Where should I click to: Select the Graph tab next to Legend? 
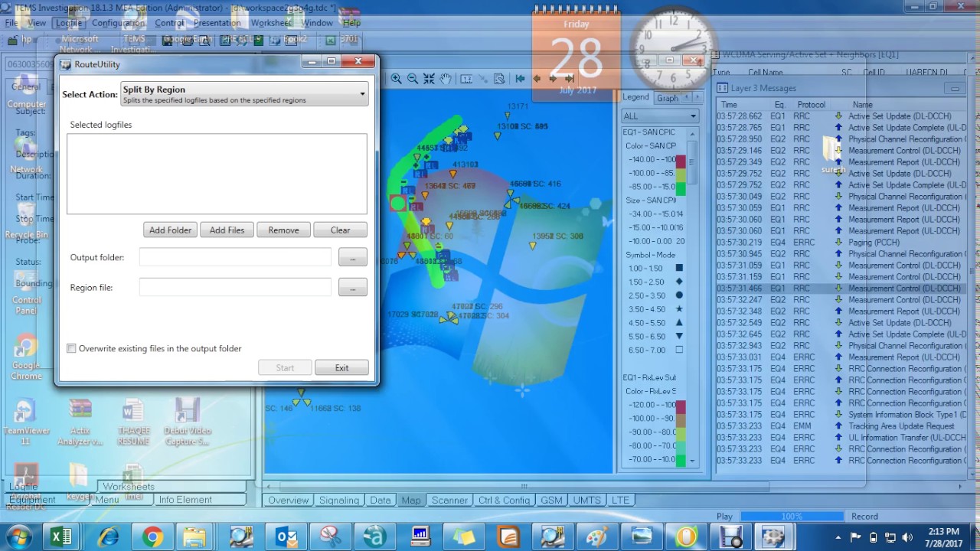click(x=668, y=97)
